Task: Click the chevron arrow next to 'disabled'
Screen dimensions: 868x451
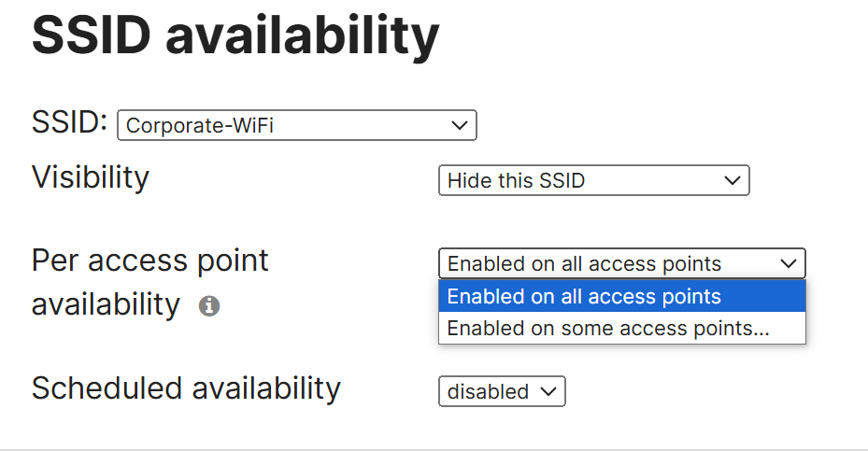Action: (548, 391)
